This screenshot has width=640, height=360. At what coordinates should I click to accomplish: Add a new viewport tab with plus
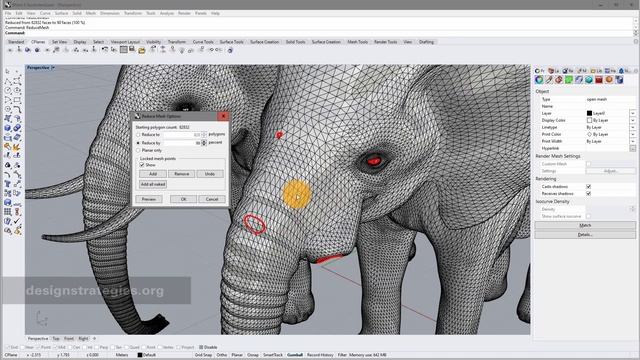click(94, 339)
